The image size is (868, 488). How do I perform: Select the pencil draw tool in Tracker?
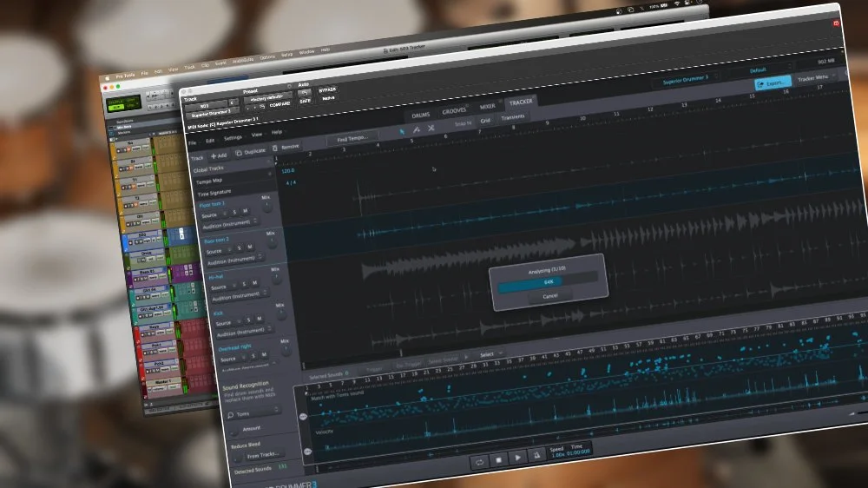(x=417, y=129)
